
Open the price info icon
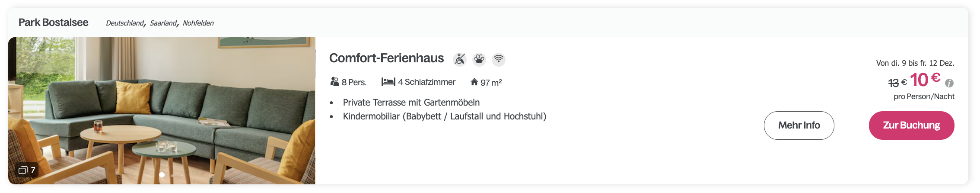pyautogui.click(x=949, y=83)
